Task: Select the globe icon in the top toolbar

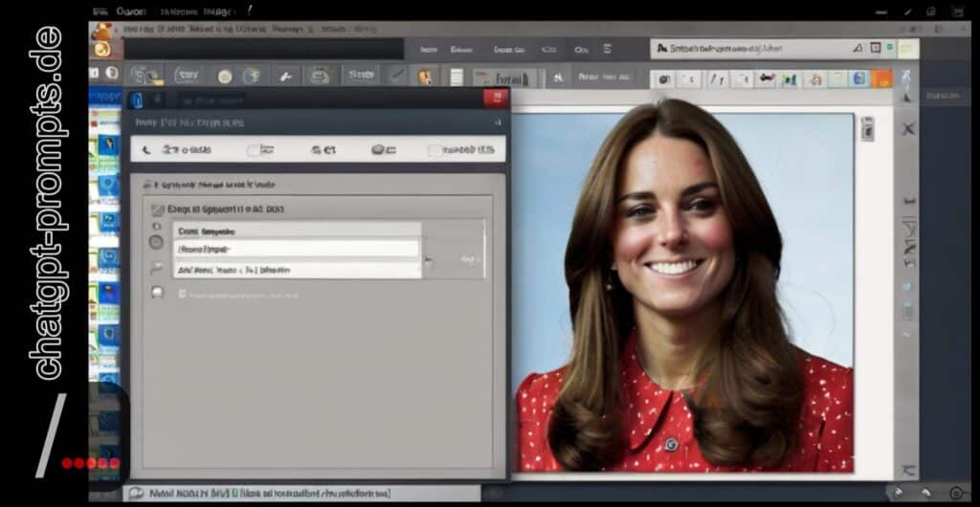Action: coord(252,76)
